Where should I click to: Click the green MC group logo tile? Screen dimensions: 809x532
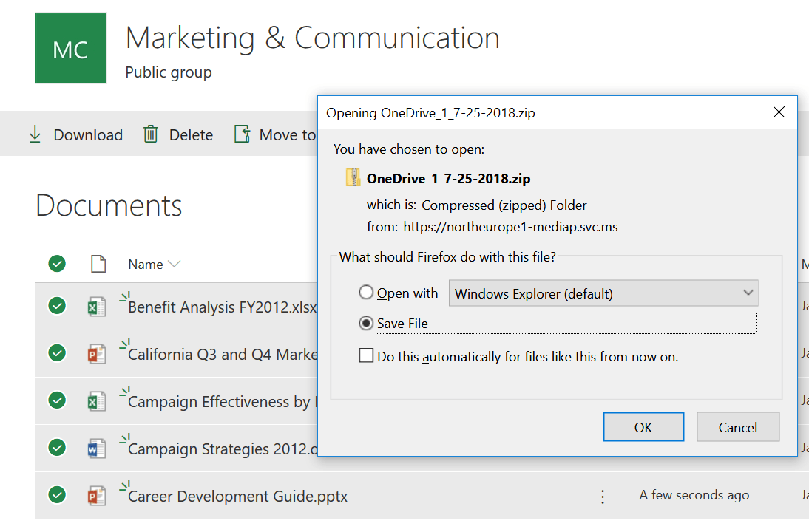pos(71,48)
